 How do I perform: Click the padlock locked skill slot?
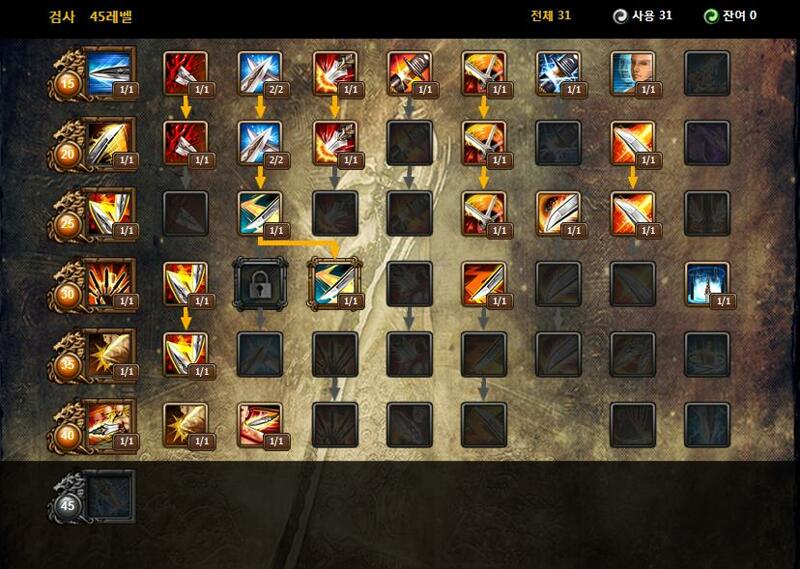[260, 284]
